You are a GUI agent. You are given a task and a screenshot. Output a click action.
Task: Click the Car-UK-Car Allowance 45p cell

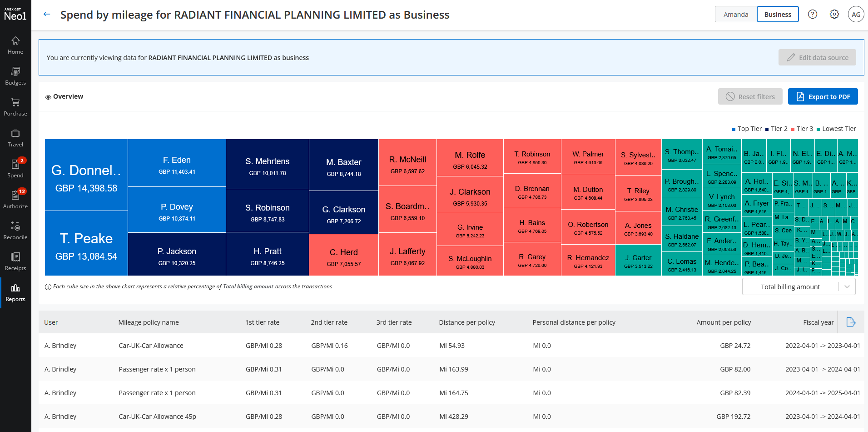point(157,416)
